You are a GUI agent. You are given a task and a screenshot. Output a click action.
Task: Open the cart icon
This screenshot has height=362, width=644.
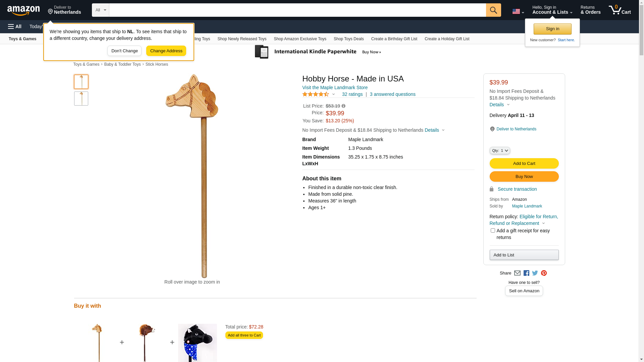pos(620,10)
